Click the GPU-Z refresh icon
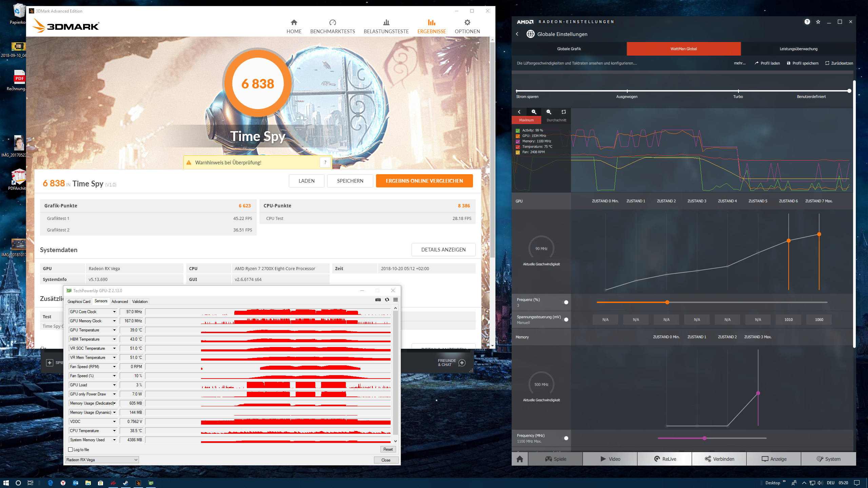868x488 pixels. 387,300
